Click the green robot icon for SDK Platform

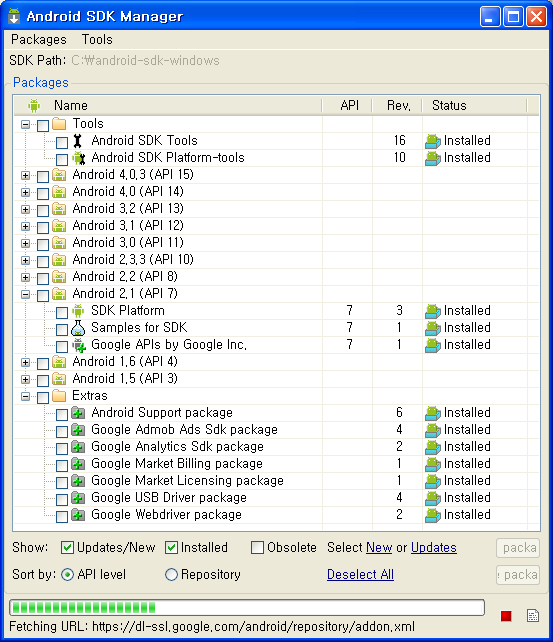(78, 311)
